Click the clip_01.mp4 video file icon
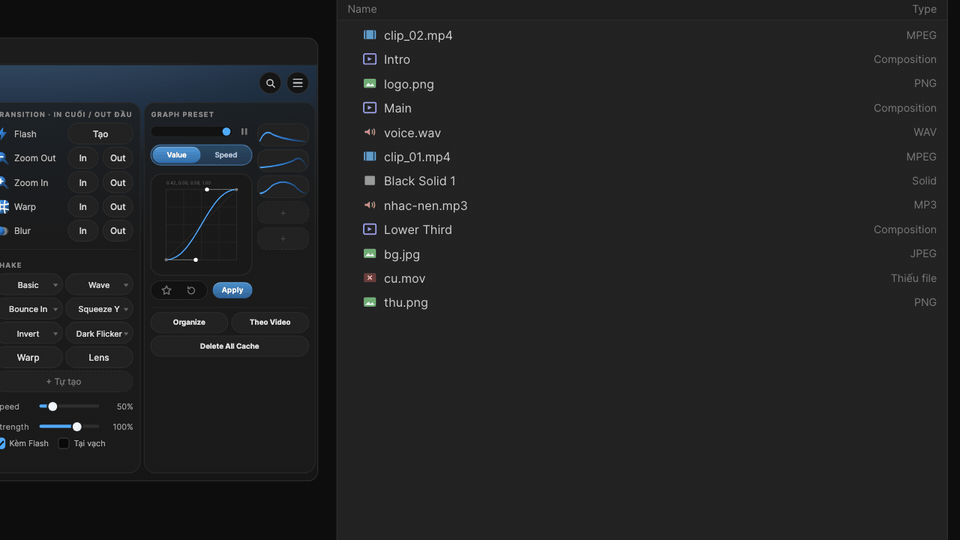960x540 pixels. 370,157
